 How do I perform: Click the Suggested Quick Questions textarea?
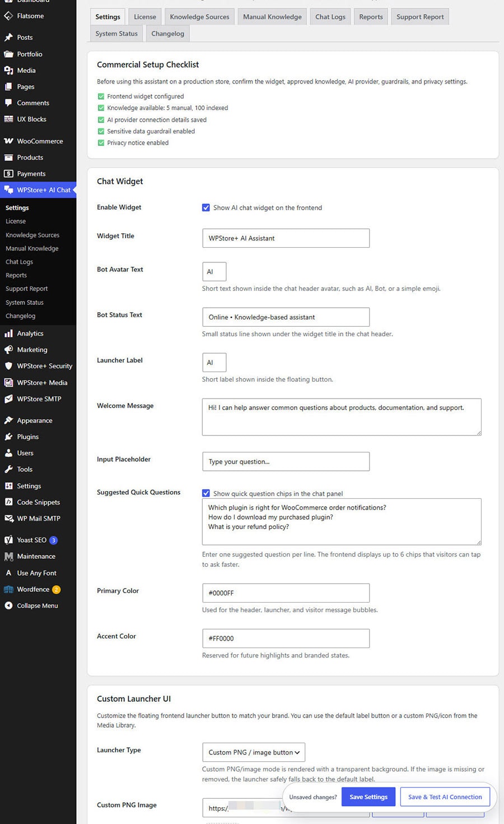tap(342, 522)
